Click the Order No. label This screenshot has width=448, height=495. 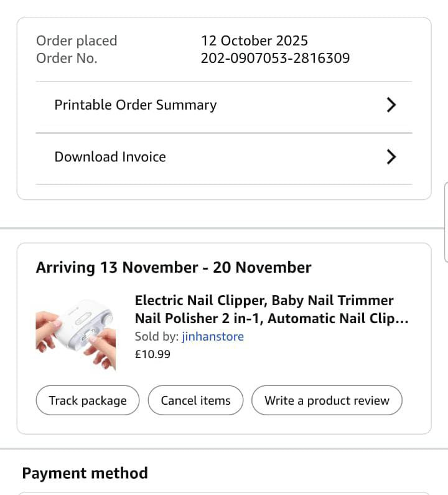pyautogui.click(x=67, y=59)
